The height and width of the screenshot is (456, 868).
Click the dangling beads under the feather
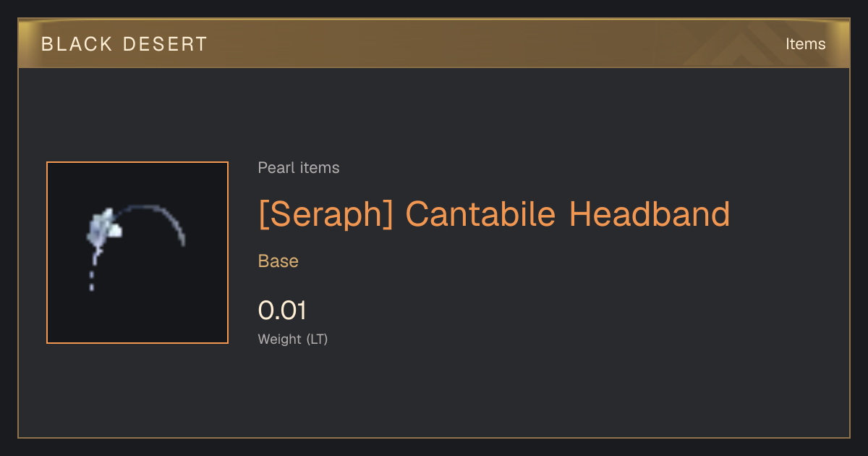[x=92, y=275]
